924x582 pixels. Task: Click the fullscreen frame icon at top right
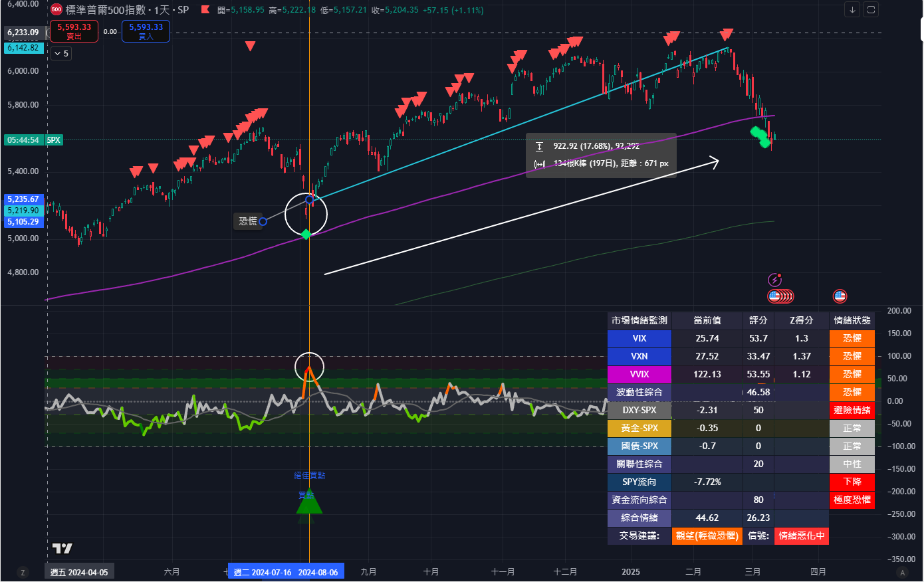tap(870, 10)
